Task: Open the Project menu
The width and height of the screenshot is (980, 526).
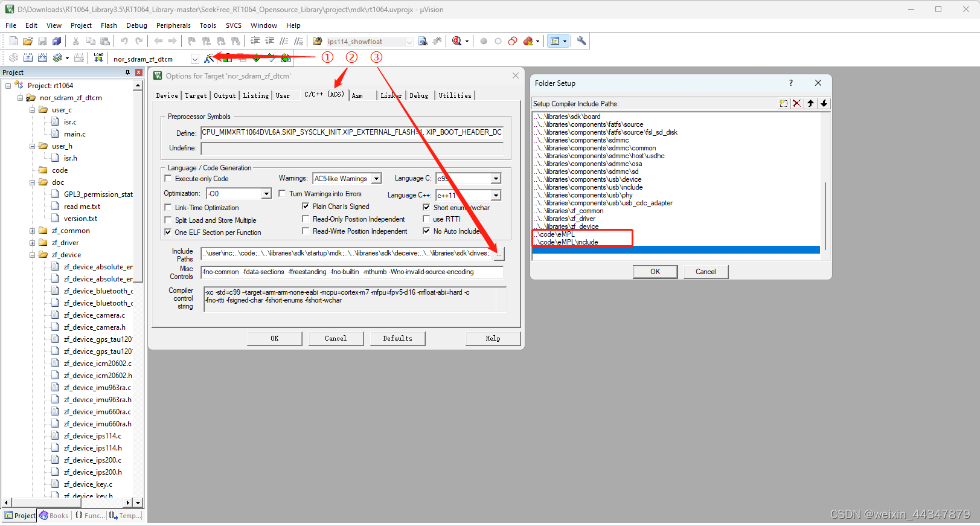Action: coord(81,25)
